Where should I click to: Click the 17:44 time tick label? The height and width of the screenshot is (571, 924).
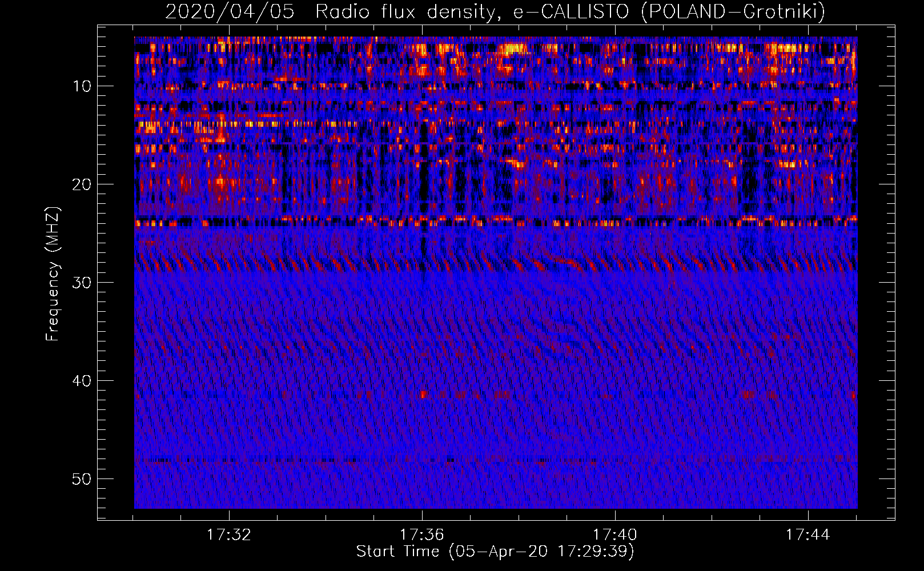click(808, 534)
